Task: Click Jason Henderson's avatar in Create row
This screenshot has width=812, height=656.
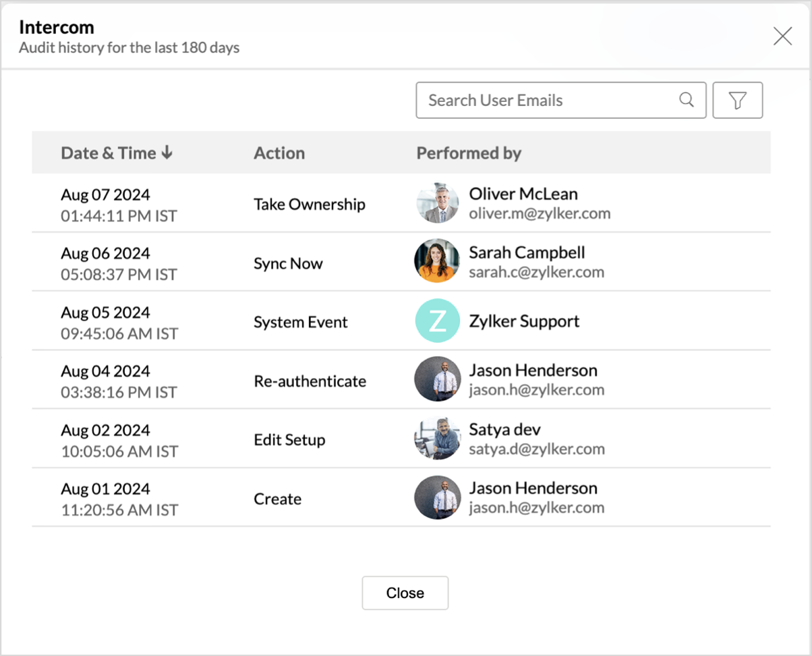Action: tap(437, 497)
